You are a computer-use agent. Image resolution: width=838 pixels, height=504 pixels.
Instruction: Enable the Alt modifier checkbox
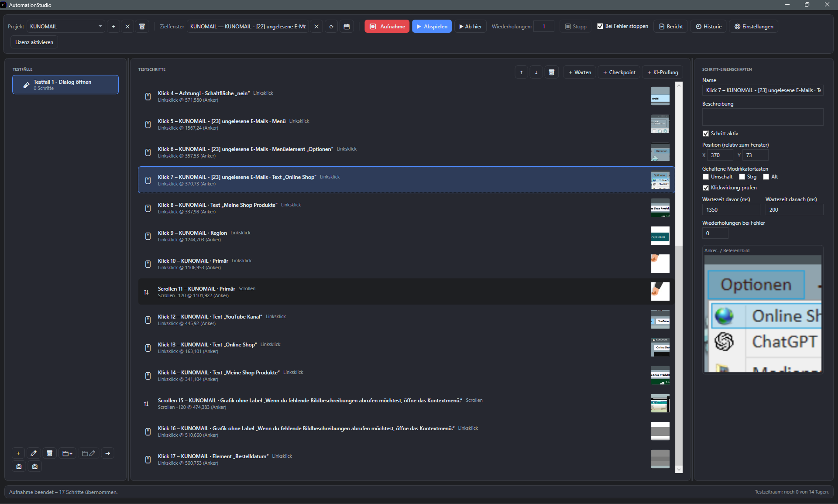[766, 177]
